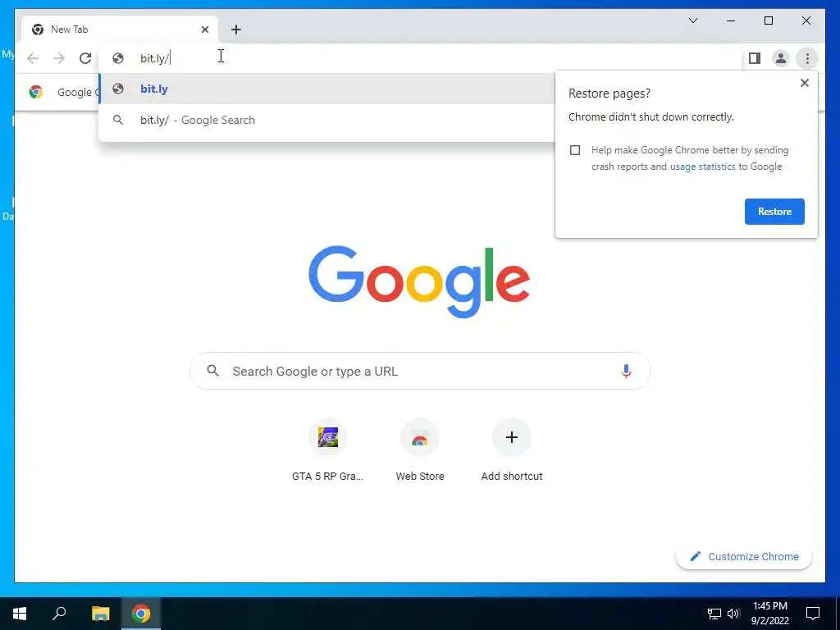
Task: Reload the page with the refresh icon
Action: 85,58
